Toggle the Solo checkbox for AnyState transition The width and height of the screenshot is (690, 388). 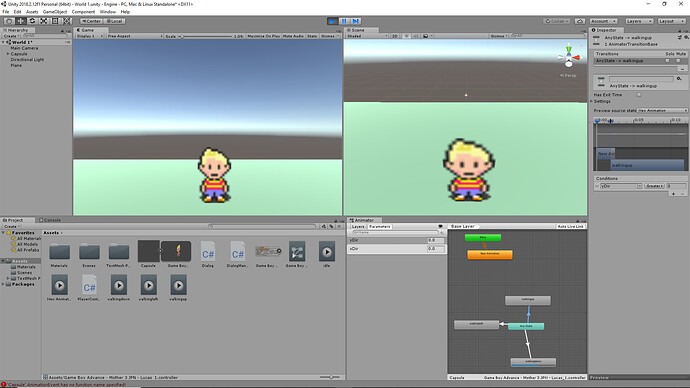pyautogui.click(x=668, y=61)
